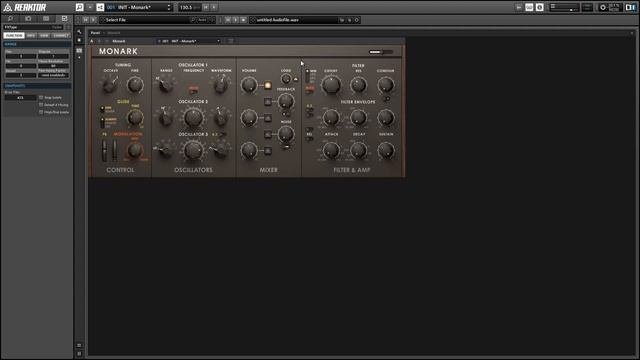Click the Step Filter value field
640x360 pixels.
pos(20,98)
